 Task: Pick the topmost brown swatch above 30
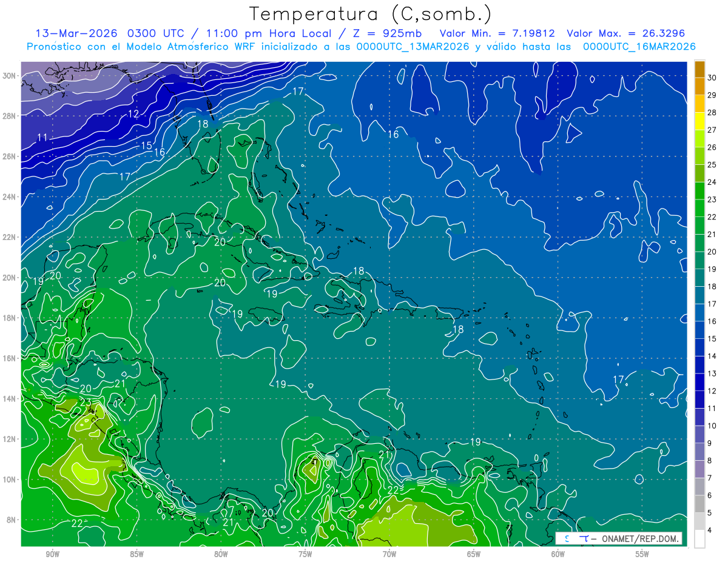699,69
